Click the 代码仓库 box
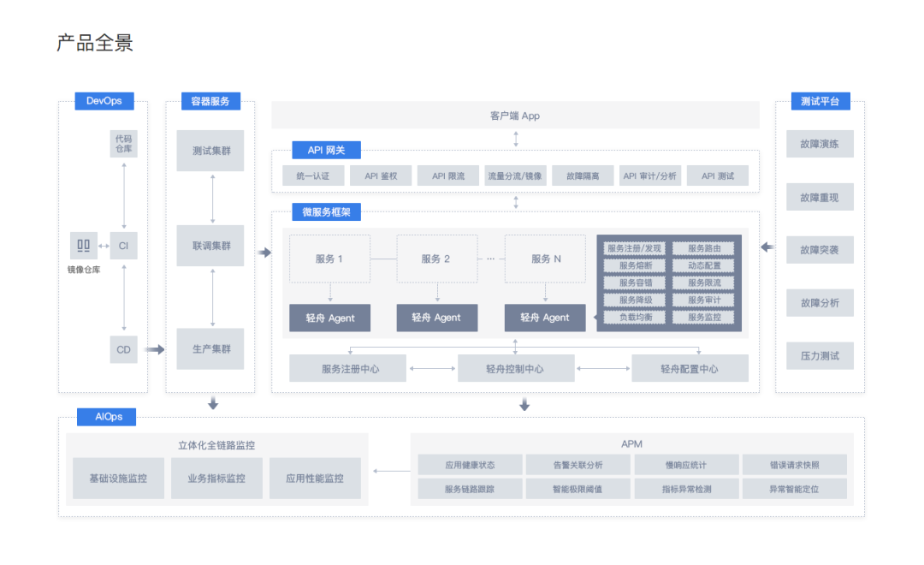 [x=124, y=143]
